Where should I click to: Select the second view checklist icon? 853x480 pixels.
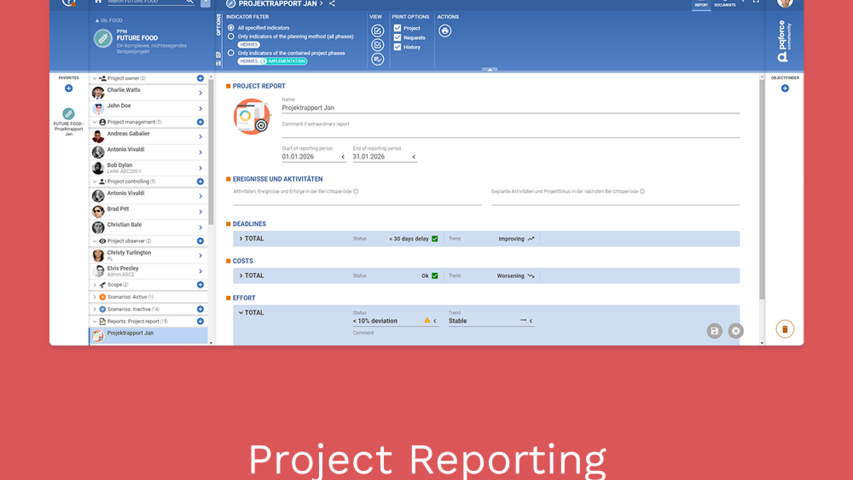click(378, 45)
